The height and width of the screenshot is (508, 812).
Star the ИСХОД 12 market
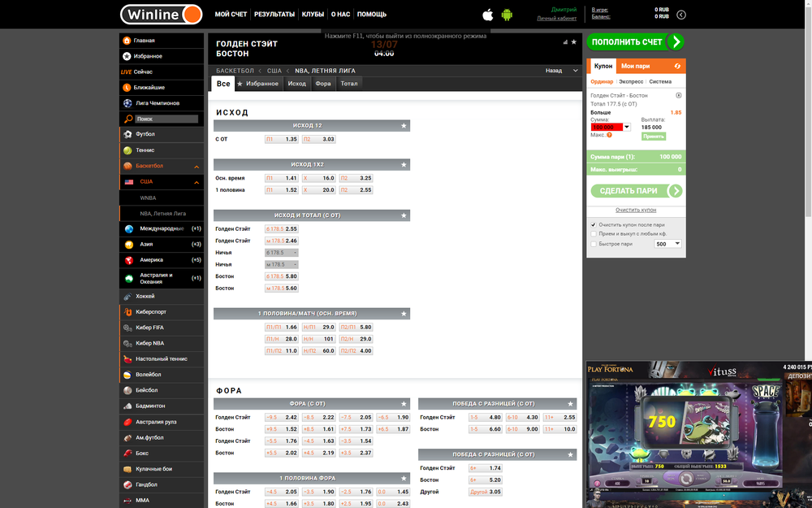tap(404, 125)
